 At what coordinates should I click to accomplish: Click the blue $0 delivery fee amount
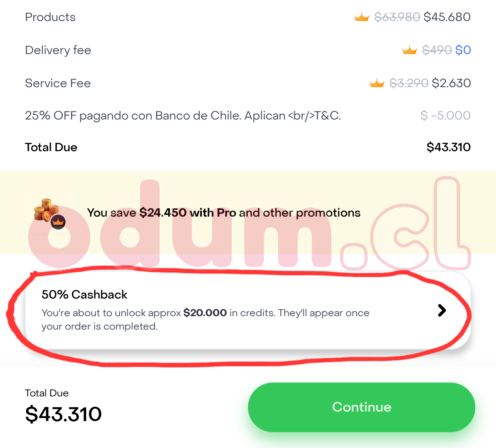tap(463, 50)
